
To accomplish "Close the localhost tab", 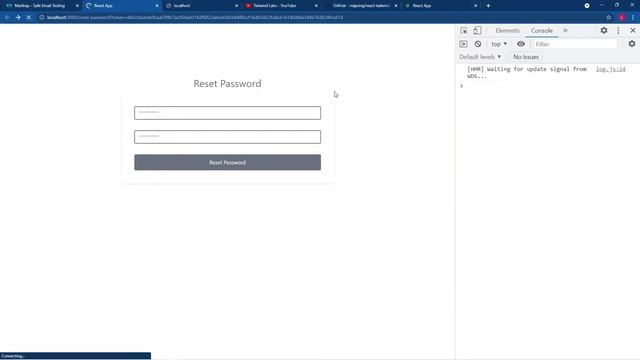I will coord(237,6).
